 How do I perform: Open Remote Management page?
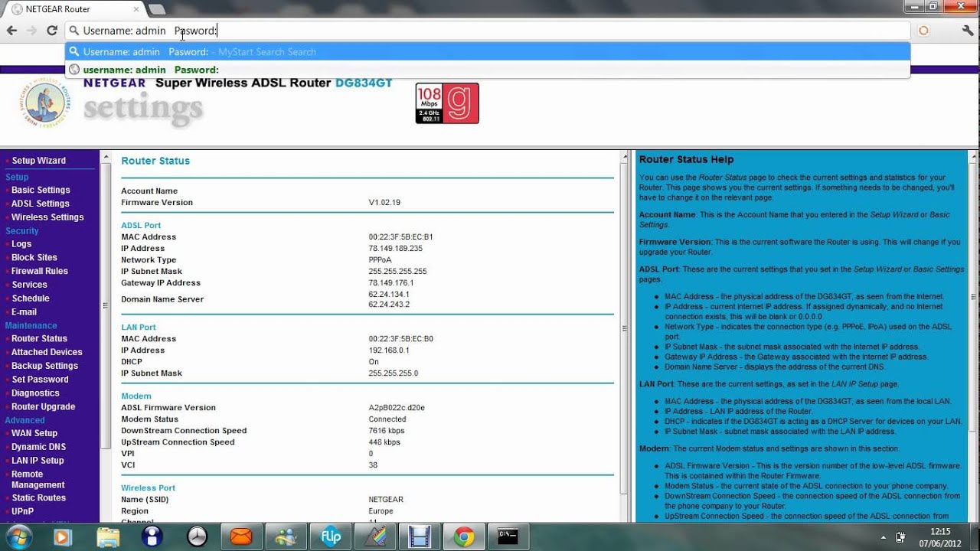click(38, 480)
